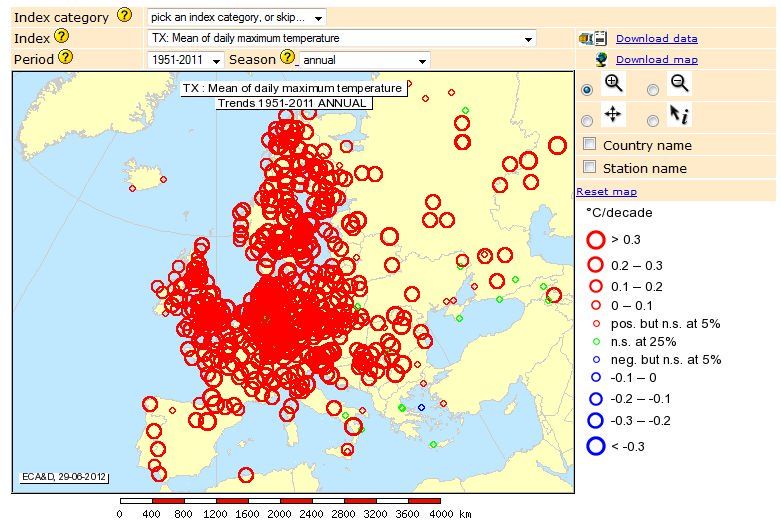The image size is (781, 525).
Task: Select the pan mode radio button
Action: point(587,121)
